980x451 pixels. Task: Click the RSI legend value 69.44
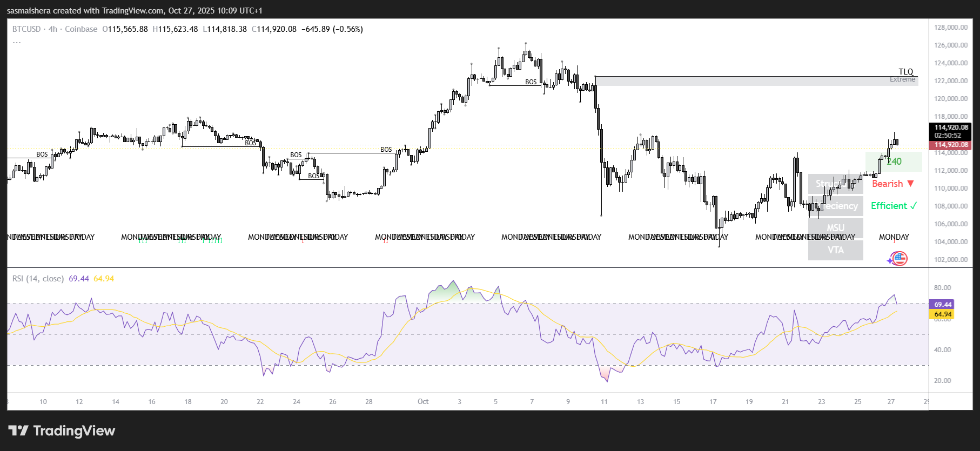[79, 279]
